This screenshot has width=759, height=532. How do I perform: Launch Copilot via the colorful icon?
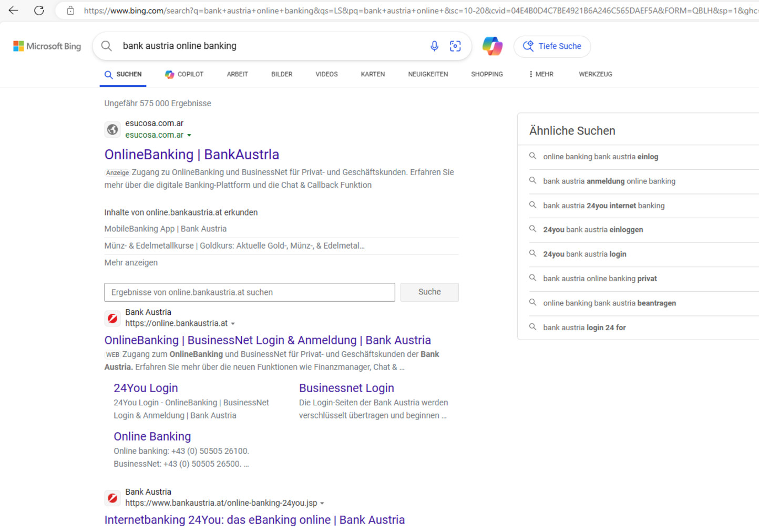point(493,46)
